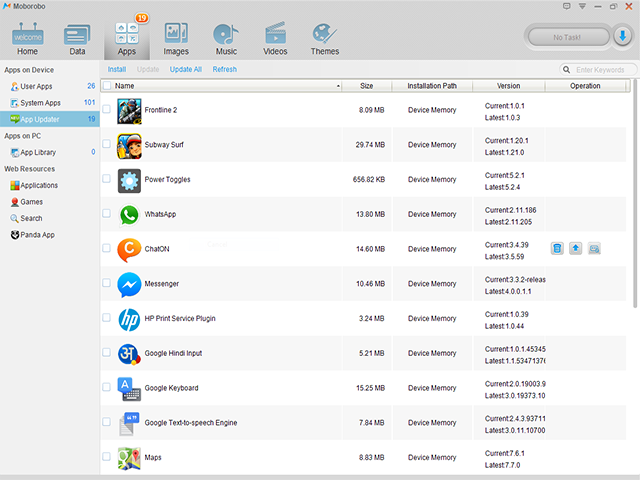640x480 pixels.
Task: Update ChatON with up-arrow icon
Action: click(576, 248)
